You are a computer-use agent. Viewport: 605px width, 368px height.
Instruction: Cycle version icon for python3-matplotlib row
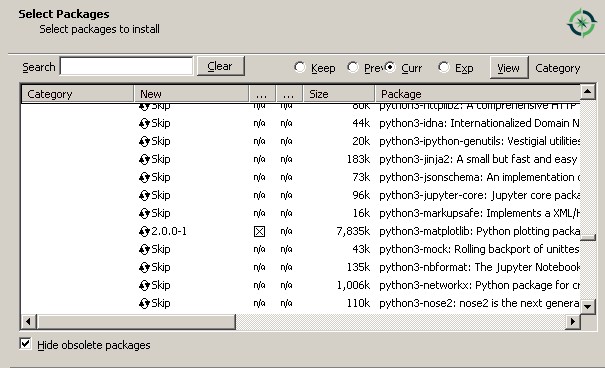pos(144,231)
